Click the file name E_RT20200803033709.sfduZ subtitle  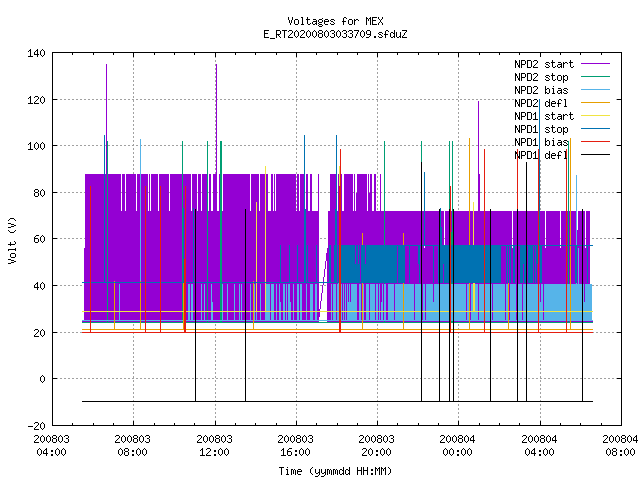click(x=335, y=34)
